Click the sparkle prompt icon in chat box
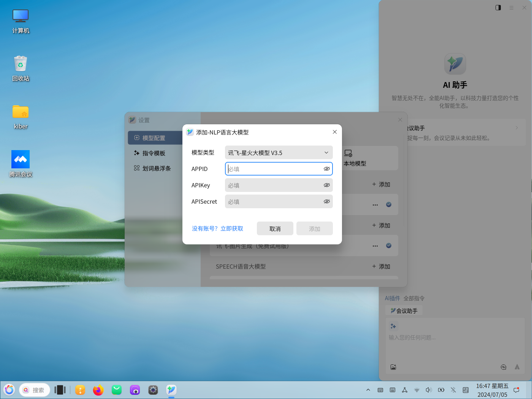The image size is (532, 399). (x=393, y=326)
